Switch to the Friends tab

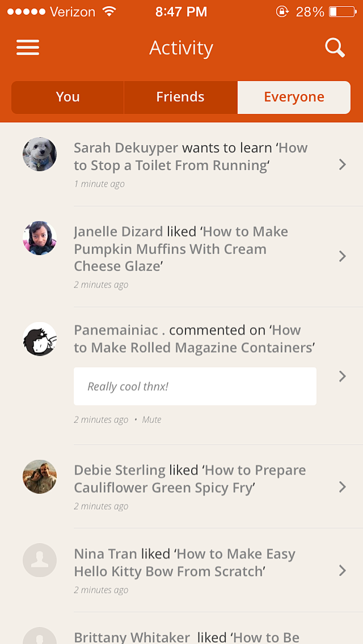[x=180, y=97]
